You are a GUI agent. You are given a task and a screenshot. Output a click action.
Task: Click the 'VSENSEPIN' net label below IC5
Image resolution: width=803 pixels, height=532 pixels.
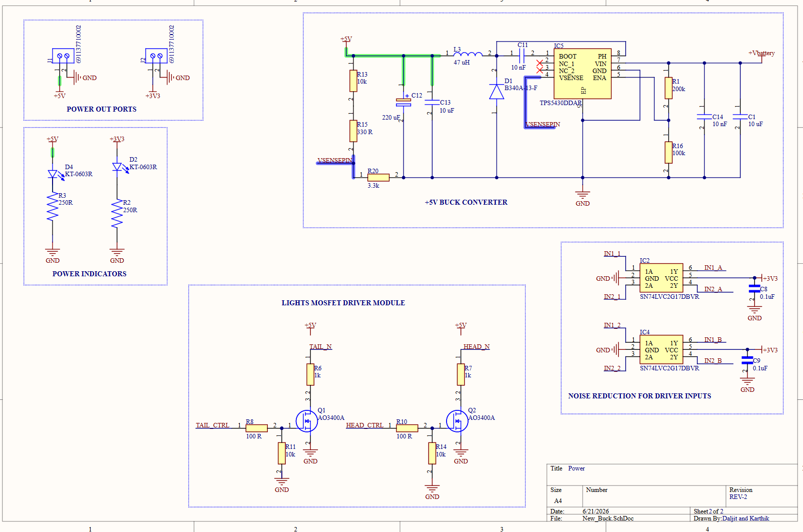(543, 124)
